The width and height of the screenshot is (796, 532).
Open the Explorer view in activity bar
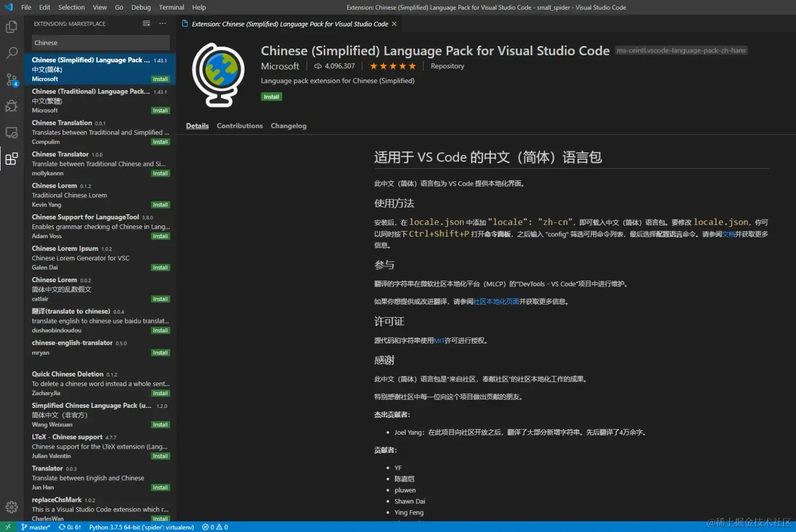(12, 27)
